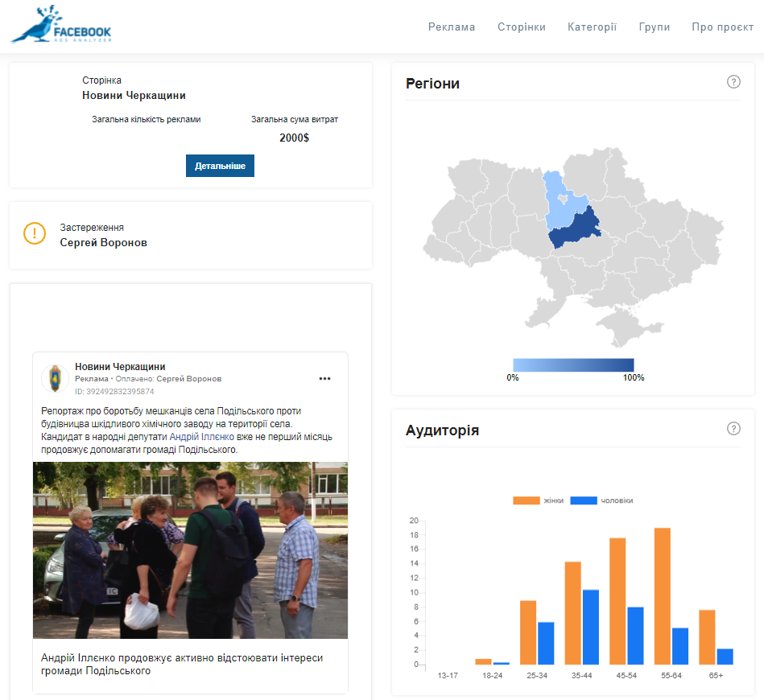Toggle the orange жінки legend item
This screenshot has height=700, width=764.
[539, 500]
